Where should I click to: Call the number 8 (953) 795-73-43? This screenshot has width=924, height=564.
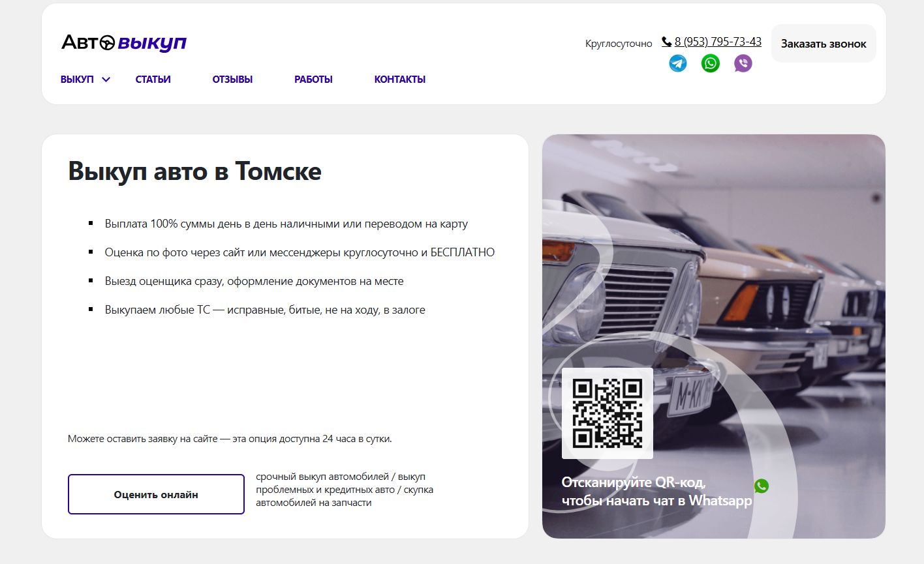718,42
